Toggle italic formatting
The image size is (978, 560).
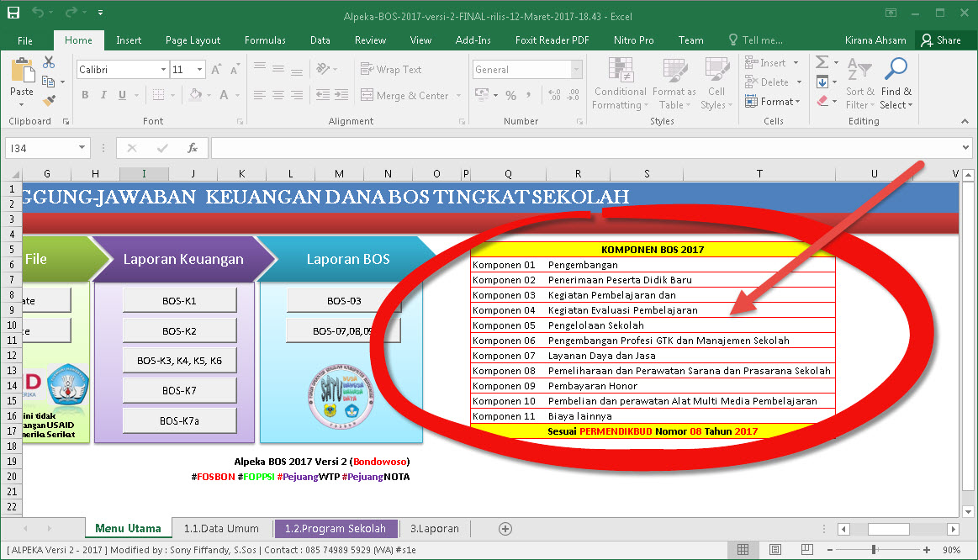point(102,95)
